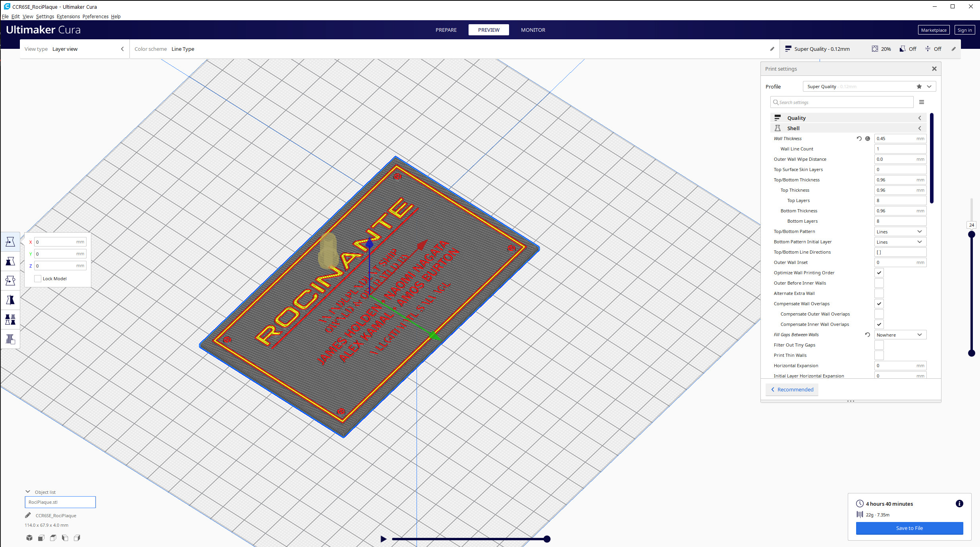
Task: Open the Top/Bottom Pattern dropdown
Action: click(x=900, y=231)
